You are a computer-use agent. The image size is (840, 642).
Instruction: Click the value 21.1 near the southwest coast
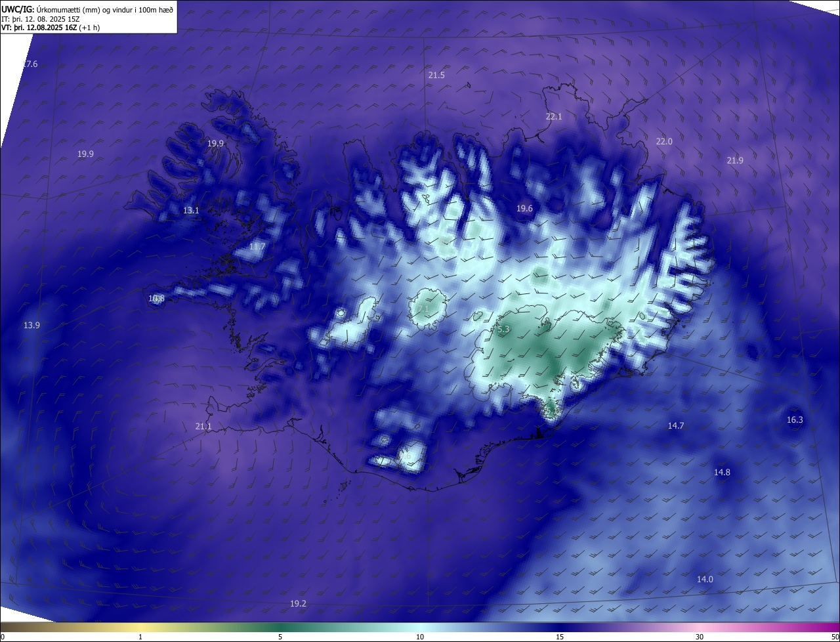203,427
